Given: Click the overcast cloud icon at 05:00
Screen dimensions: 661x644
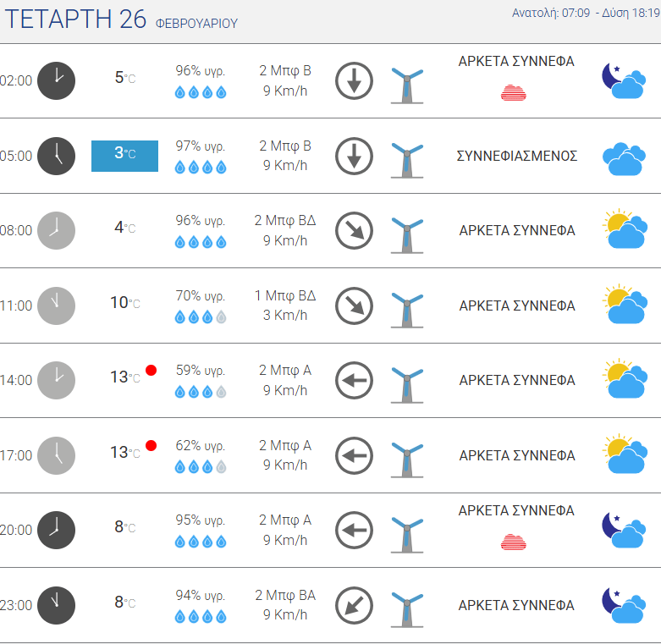Looking at the screenshot, I should (624, 159).
